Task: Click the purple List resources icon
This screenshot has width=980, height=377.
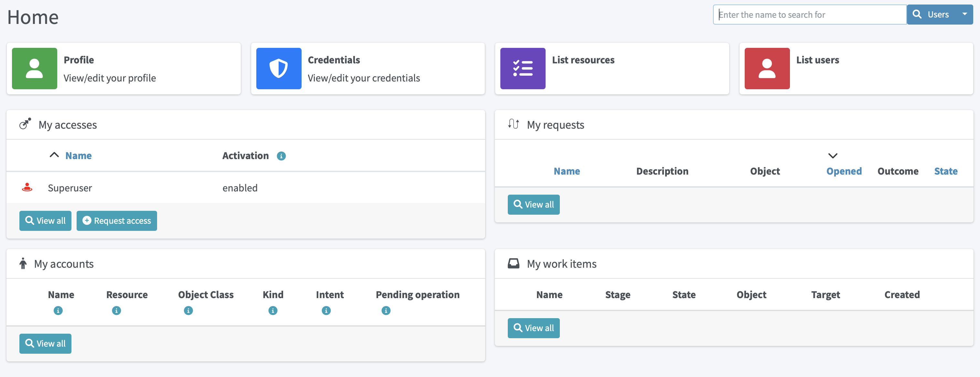Action: point(522,69)
